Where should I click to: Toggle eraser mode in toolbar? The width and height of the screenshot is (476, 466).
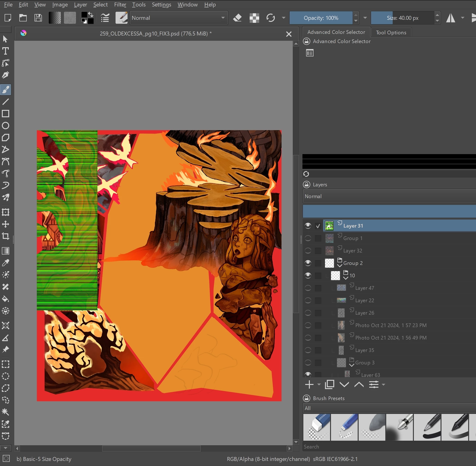pyautogui.click(x=237, y=18)
